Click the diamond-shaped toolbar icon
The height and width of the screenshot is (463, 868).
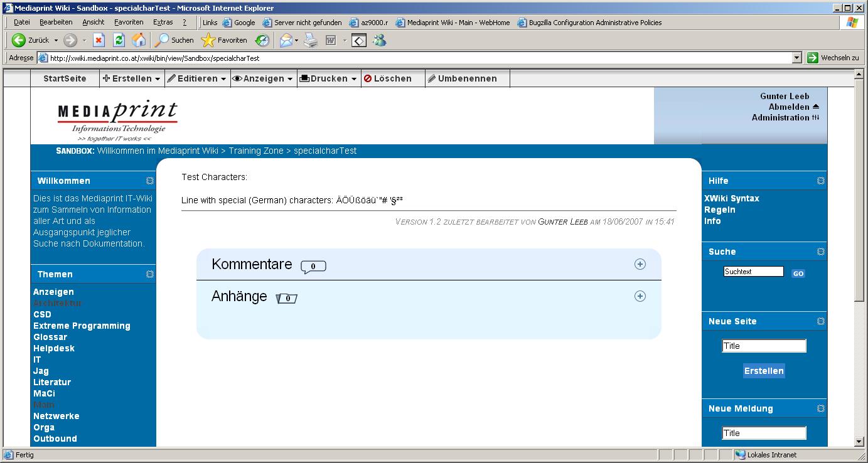pyautogui.click(x=358, y=41)
